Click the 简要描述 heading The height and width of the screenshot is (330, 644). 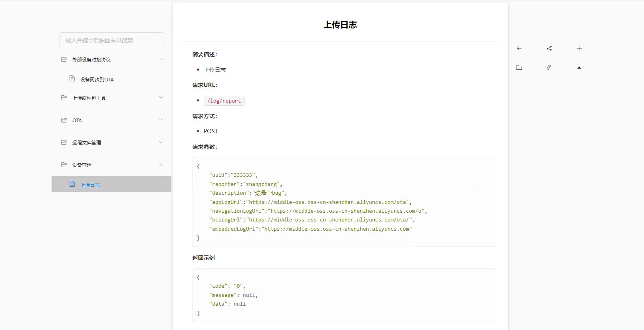point(205,54)
